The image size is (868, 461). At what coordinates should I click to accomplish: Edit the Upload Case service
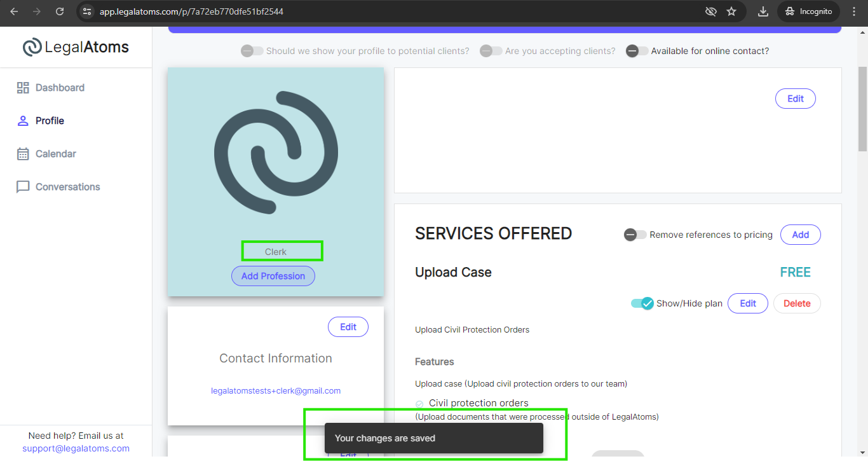pos(748,303)
